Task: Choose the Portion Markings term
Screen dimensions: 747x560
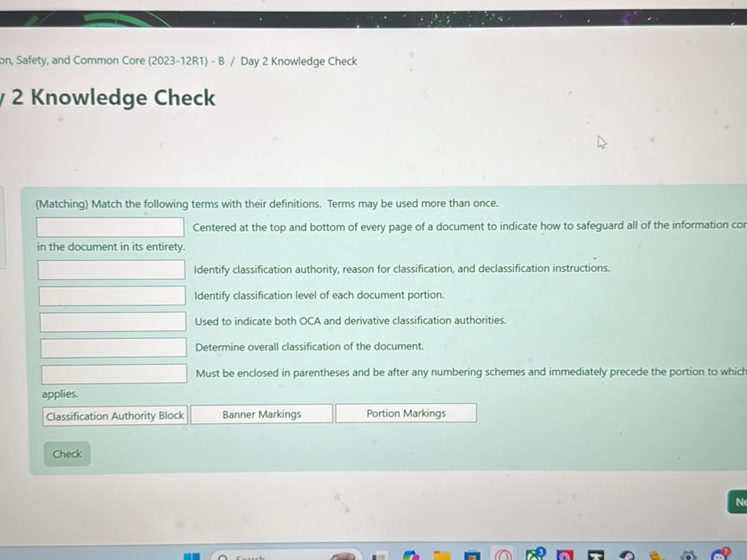Action: [x=406, y=413]
